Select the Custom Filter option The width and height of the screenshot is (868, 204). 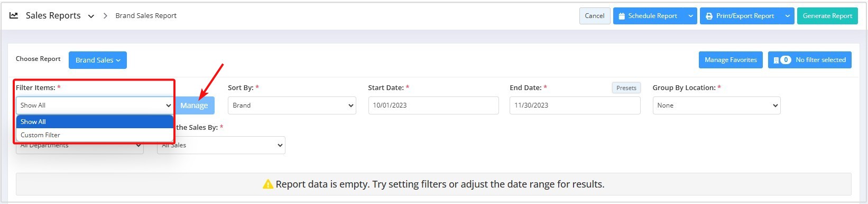95,135
